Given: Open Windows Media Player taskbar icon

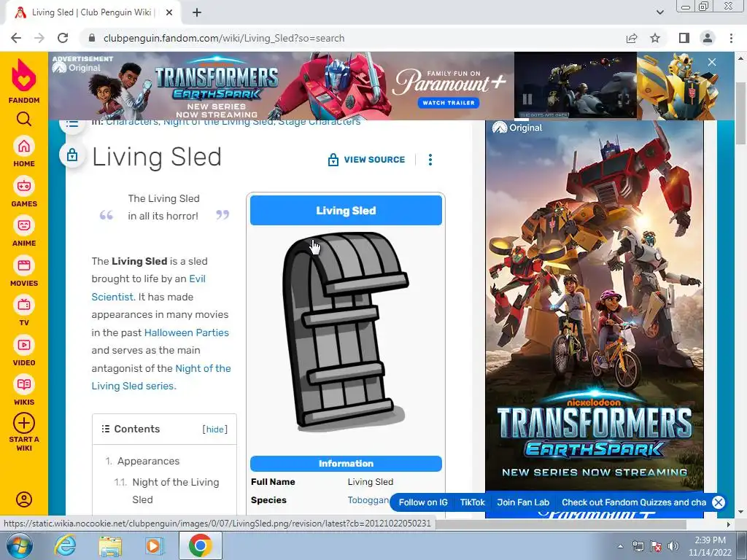Looking at the screenshot, I should pyautogui.click(x=154, y=545).
